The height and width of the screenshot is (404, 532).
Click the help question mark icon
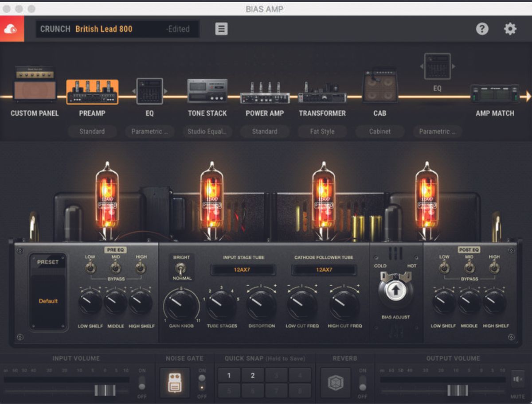coord(482,28)
